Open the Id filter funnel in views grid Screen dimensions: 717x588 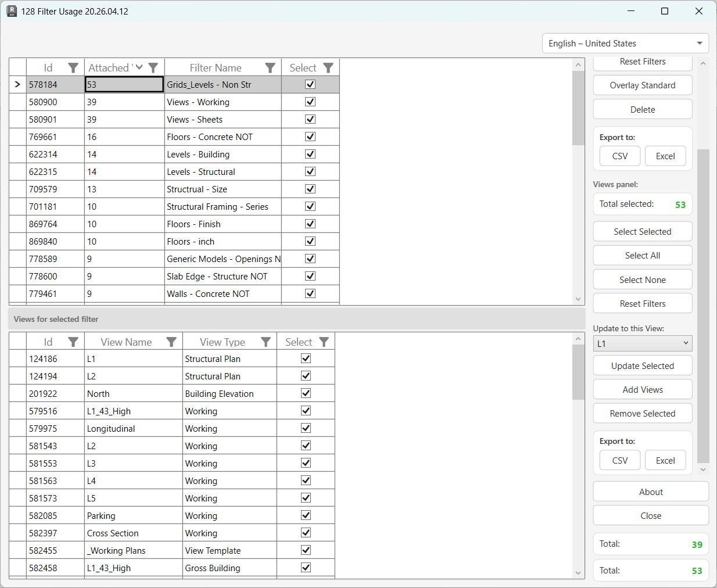point(73,342)
